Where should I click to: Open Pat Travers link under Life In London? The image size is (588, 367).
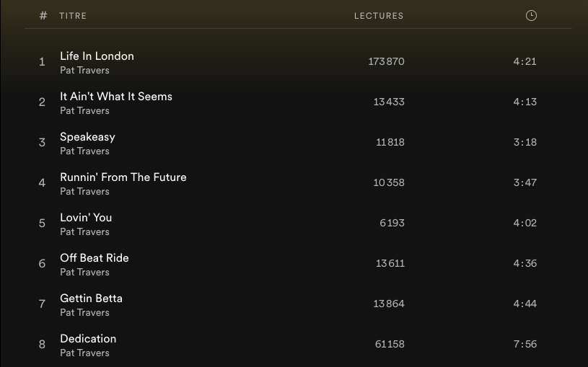coord(84,71)
